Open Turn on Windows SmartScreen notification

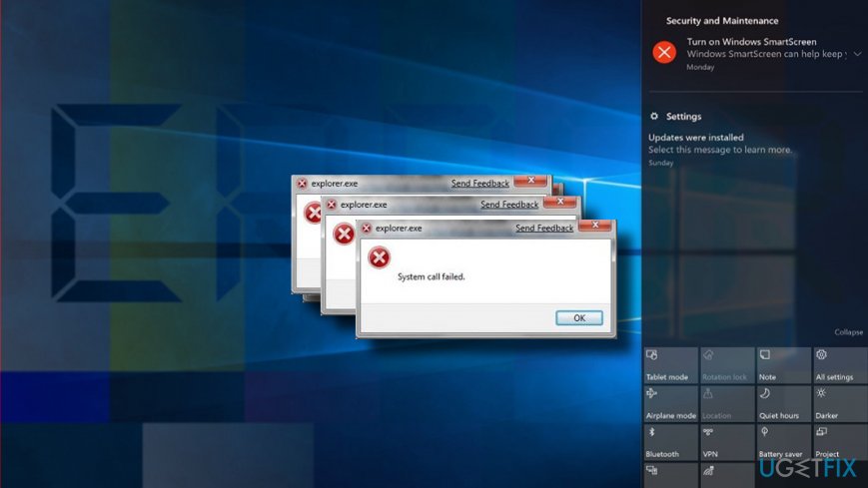(755, 54)
